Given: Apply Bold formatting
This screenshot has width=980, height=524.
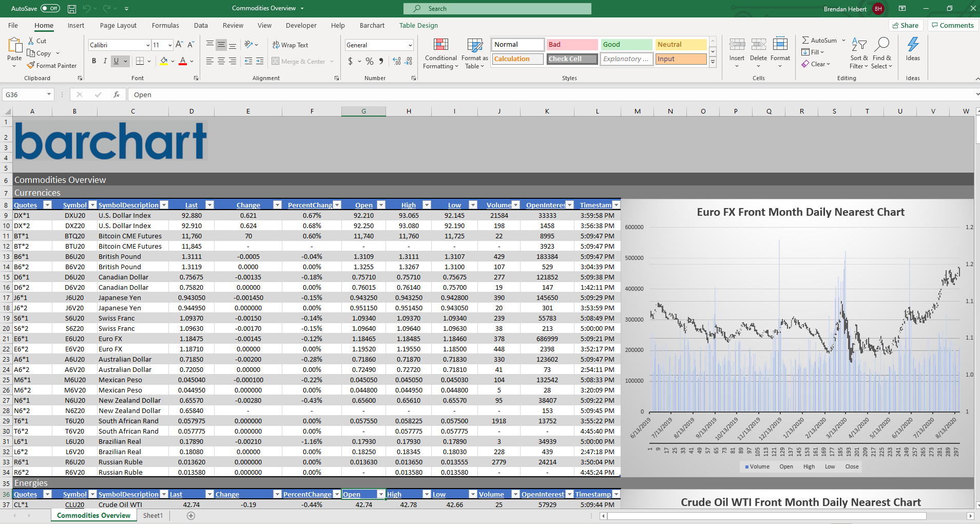Looking at the screenshot, I should pyautogui.click(x=94, y=61).
